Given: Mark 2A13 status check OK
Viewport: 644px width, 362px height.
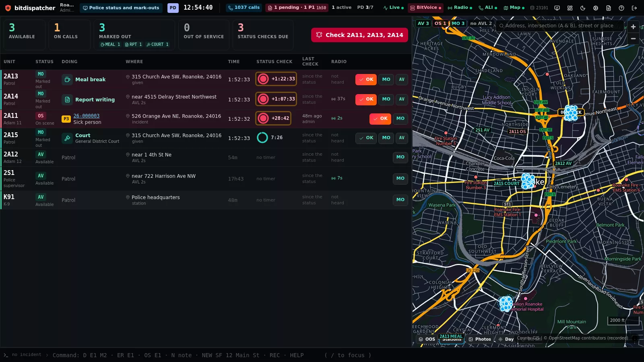Looking at the screenshot, I should [366, 80].
